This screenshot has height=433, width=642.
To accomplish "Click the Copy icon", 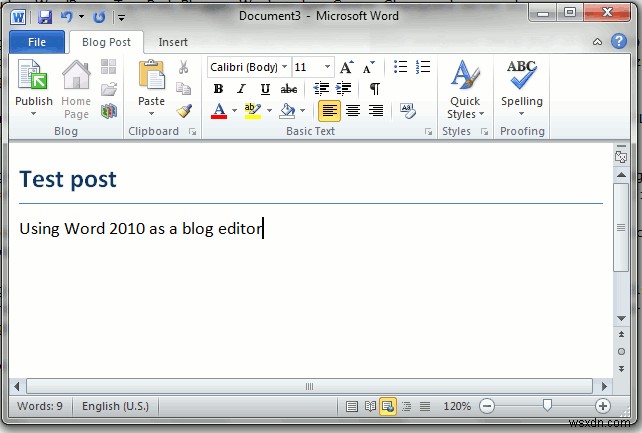I will pos(183,88).
